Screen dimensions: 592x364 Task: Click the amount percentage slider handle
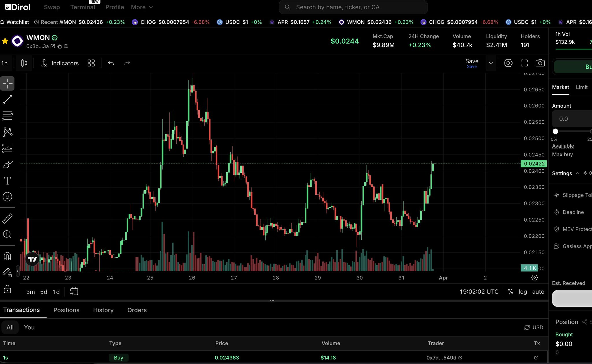point(555,131)
